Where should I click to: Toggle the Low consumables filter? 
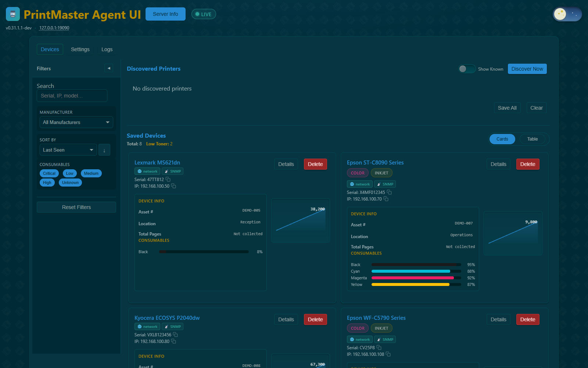pos(70,173)
